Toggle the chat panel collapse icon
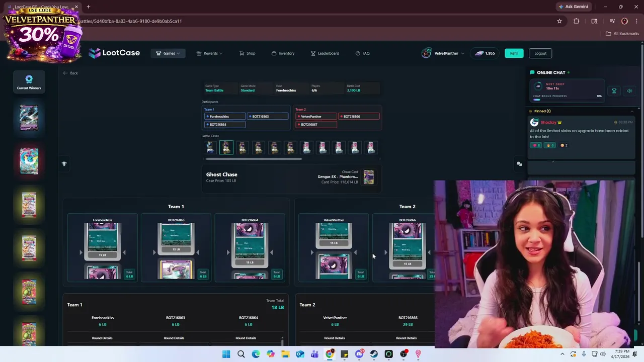The height and width of the screenshot is (362, 644). pos(519,164)
